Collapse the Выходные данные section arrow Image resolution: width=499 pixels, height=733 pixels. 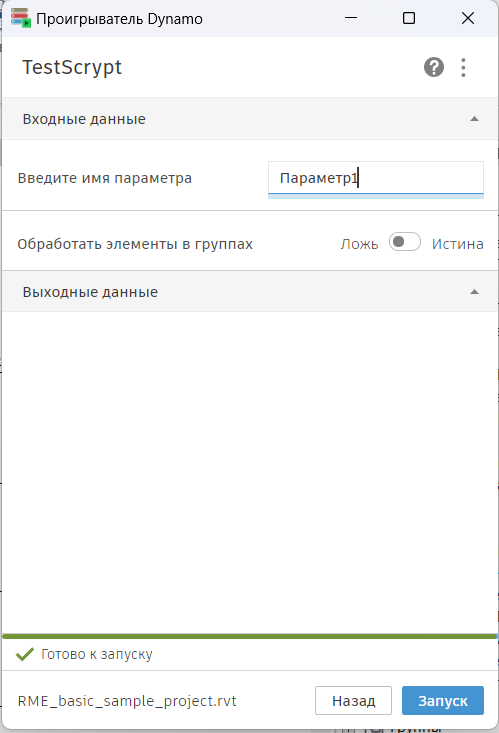(474, 292)
